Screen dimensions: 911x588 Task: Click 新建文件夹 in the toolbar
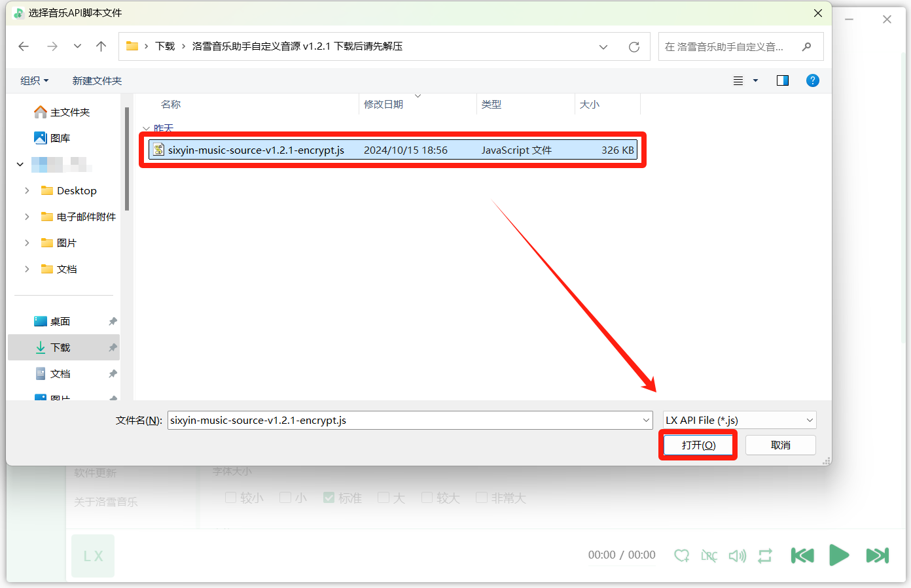(x=97, y=80)
